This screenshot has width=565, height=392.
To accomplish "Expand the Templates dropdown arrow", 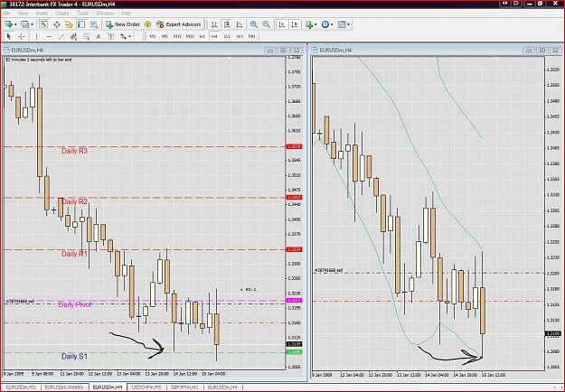I will [x=348, y=24].
